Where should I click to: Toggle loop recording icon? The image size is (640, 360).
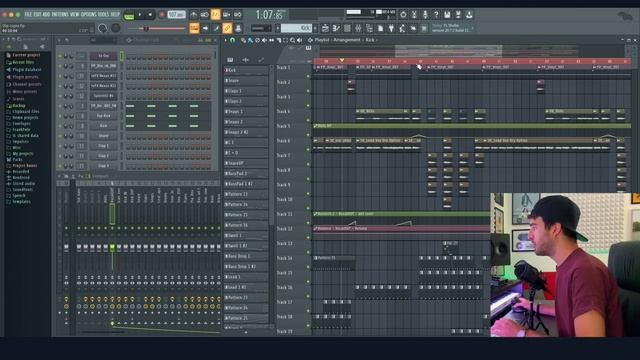(238, 15)
